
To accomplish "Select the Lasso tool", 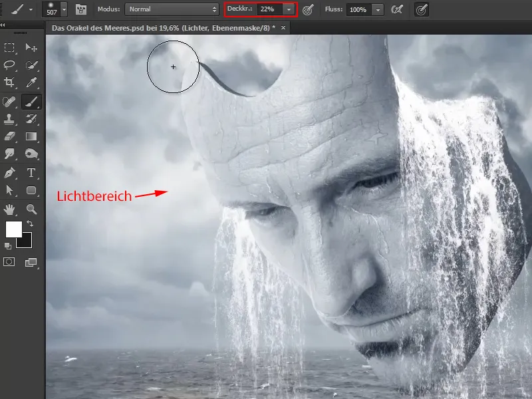I will click(x=9, y=65).
